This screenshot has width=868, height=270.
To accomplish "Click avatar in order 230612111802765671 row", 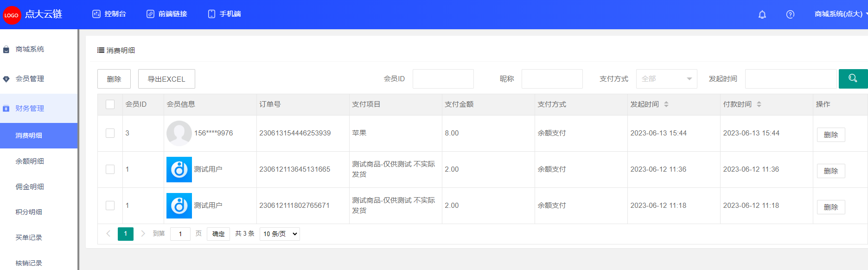I will tap(179, 206).
